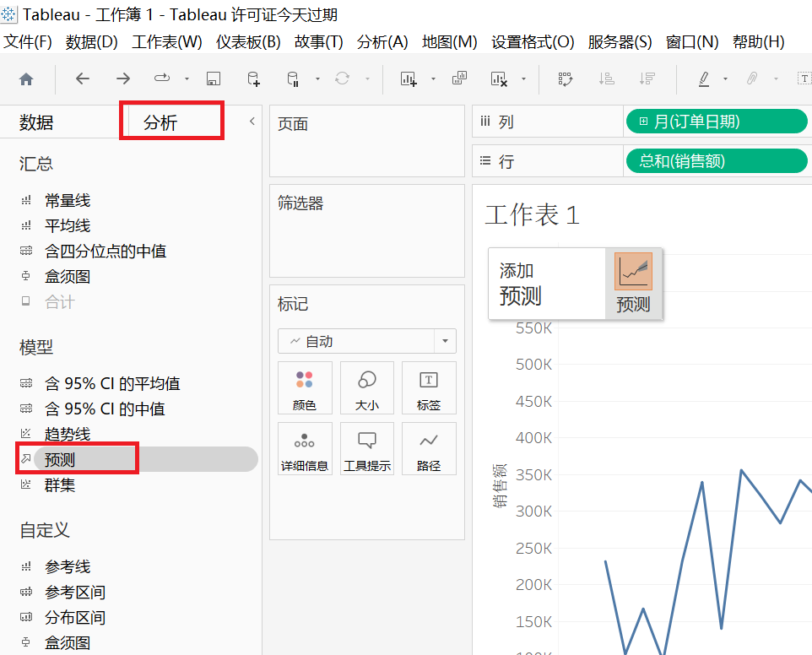The height and width of the screenshot is (655, 812).
Task: Click the 工作表 1 sheet title
Action: point(532,214)
